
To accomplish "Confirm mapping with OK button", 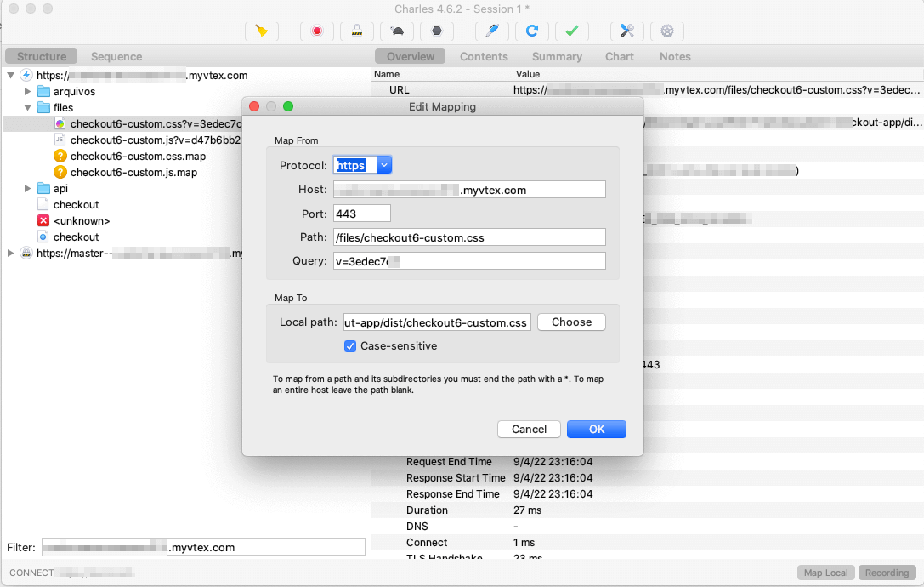I will (x=597, y=429).
